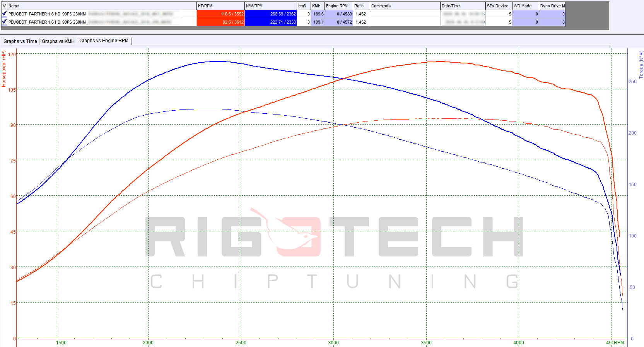Click Engine RPM value 0 / 4572
644x347 pixels.
339,22
